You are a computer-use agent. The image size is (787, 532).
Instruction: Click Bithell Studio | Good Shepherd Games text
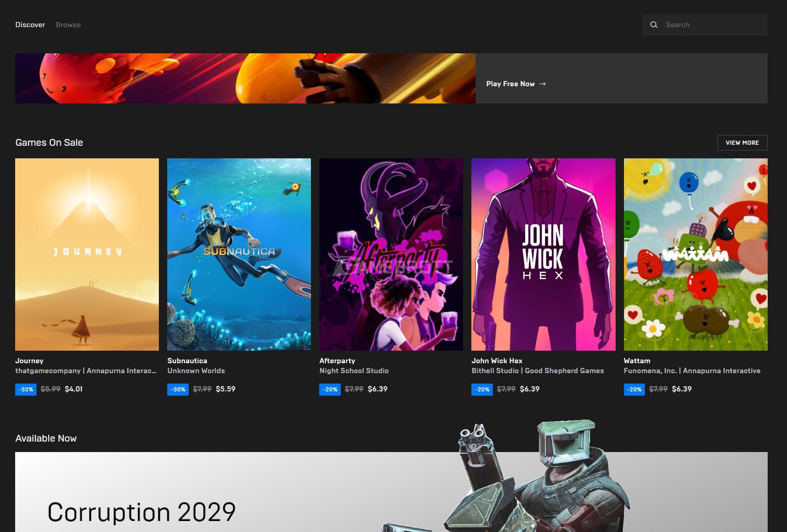click(538, 371)
